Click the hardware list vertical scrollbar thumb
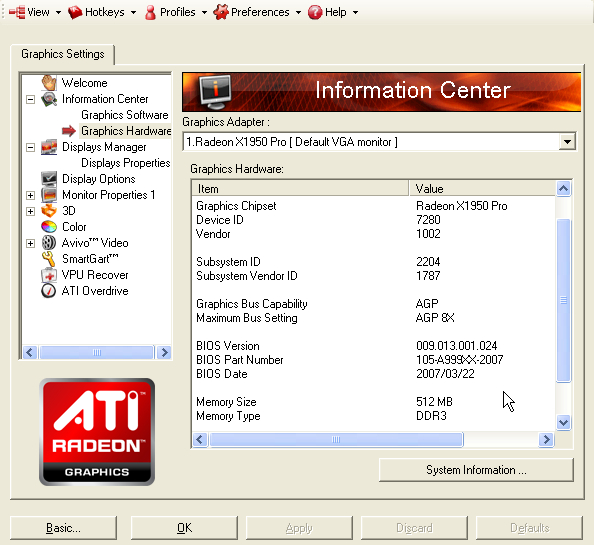 (563, 301)
